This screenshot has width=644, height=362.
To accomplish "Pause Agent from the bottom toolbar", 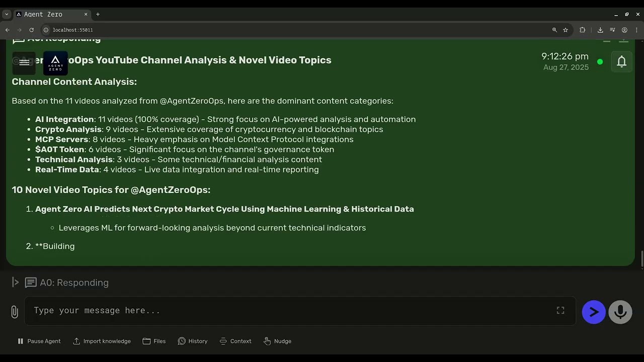I will (x=39, y=341).
